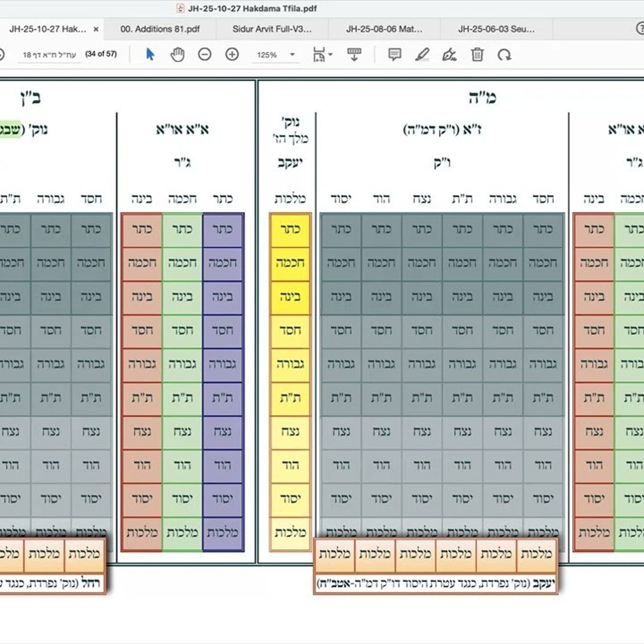Open the JH-25-06-03 Seu tab
Image resolution: width=644 pixels, height=644 pixels.
pos(496,29)
